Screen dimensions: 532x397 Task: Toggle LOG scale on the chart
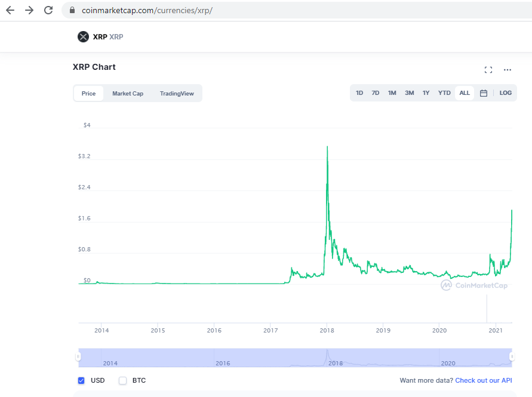tap(505, 93)
